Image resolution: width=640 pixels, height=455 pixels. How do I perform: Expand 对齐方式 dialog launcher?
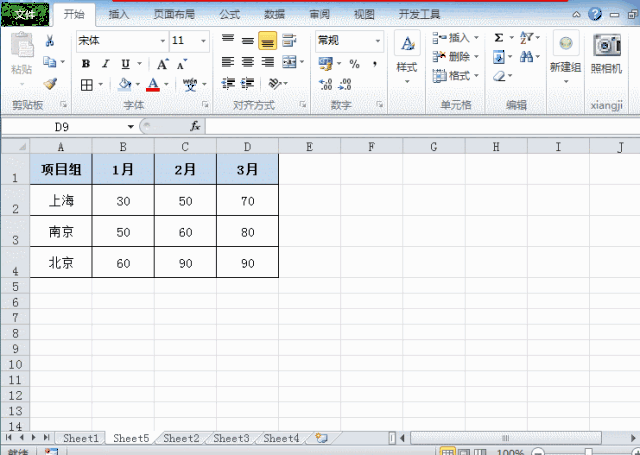tap(303, 104)
